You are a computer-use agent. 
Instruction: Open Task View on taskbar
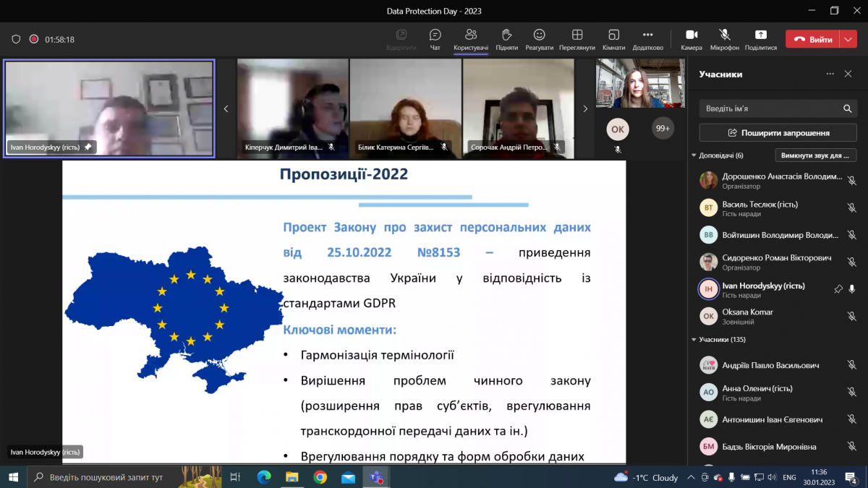click(x=235, y=477)
